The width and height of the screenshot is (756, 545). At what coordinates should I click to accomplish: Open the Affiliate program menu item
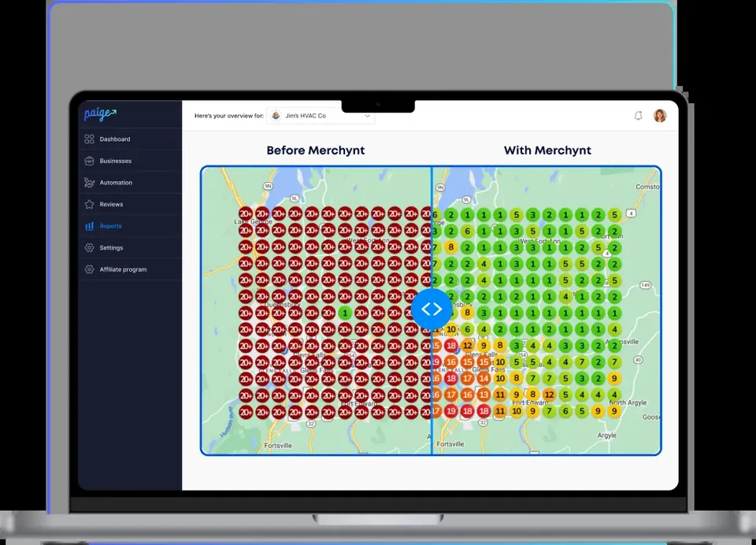point(130,269)
